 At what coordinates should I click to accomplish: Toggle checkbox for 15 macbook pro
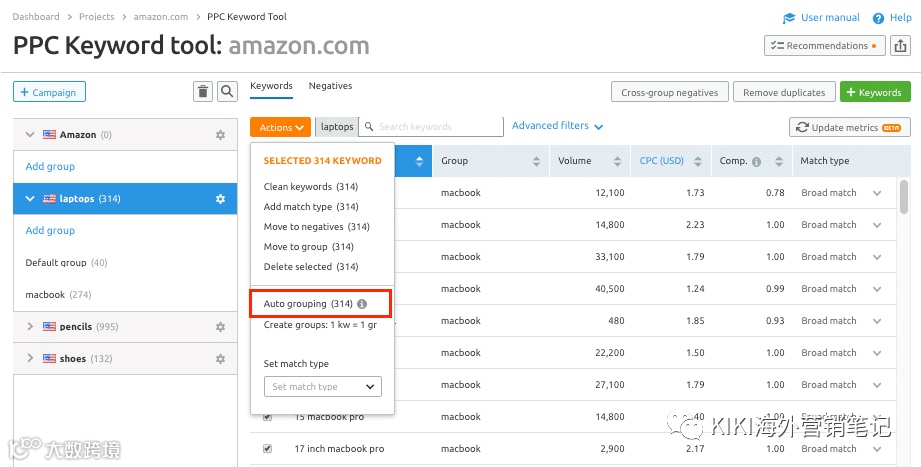click(x=267, y=417)
